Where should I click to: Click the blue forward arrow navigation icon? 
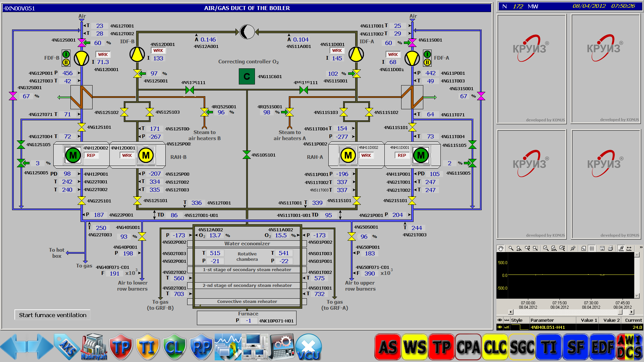point(41,347)
